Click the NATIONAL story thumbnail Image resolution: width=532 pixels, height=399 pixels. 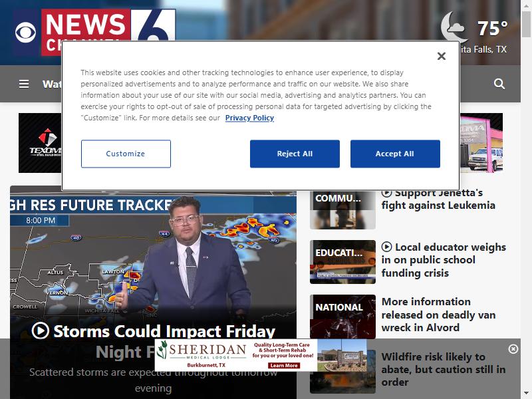point(342,317)
